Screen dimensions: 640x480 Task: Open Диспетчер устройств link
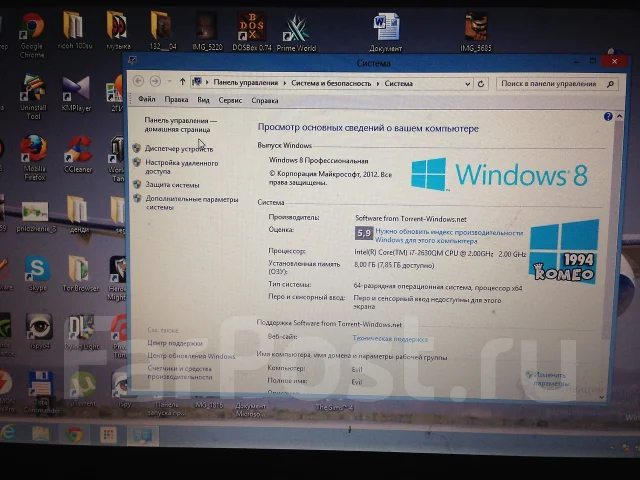(179, 149)
